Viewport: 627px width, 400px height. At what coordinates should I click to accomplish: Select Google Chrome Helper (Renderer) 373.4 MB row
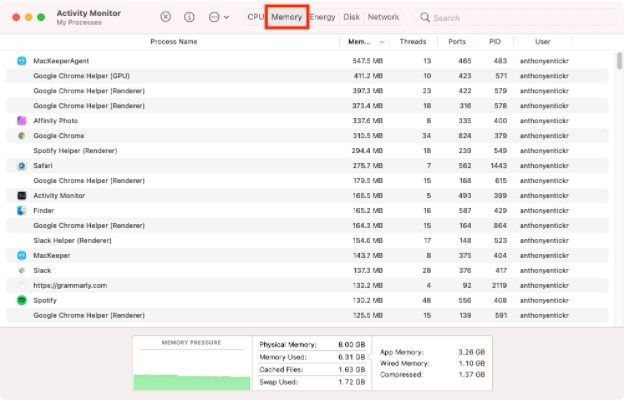coord(307,106)
